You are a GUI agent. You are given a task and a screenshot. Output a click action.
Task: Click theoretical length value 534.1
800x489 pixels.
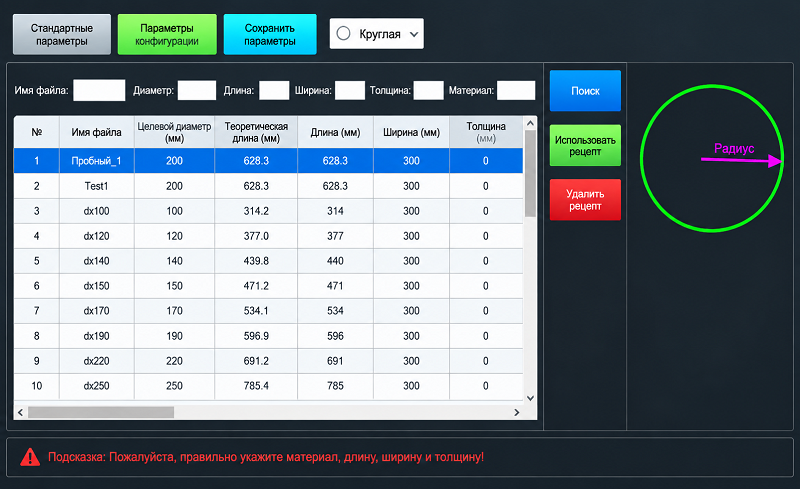tap(256, 311)
